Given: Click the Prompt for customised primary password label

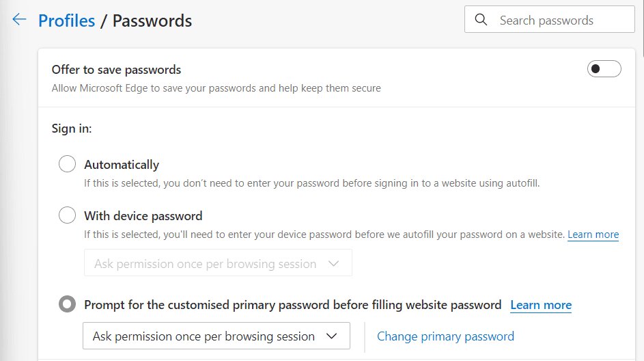Looking at the screenshot, I should (293, 305).
